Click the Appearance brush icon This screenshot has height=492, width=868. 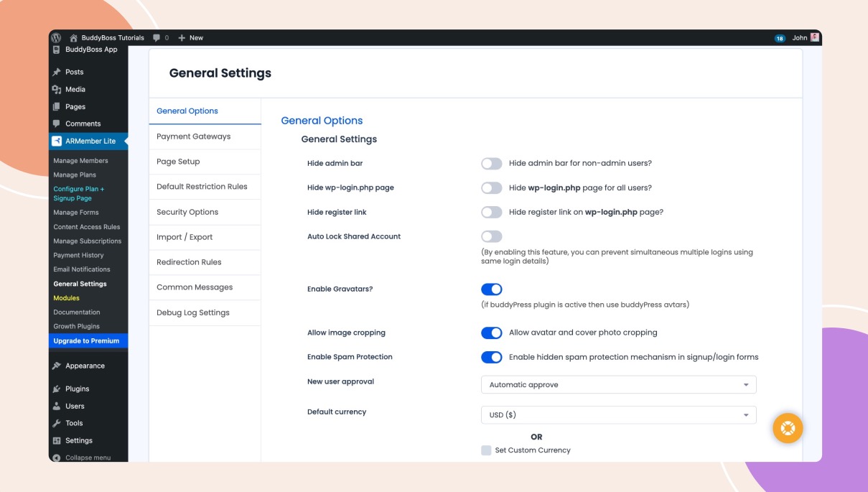point(57,366)
